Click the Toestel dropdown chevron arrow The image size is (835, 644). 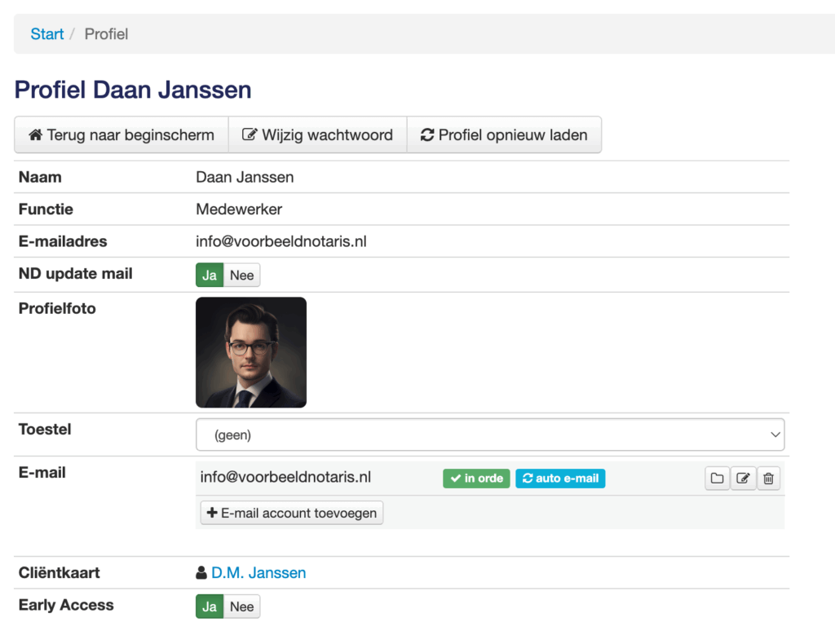[x=775, y=435]
